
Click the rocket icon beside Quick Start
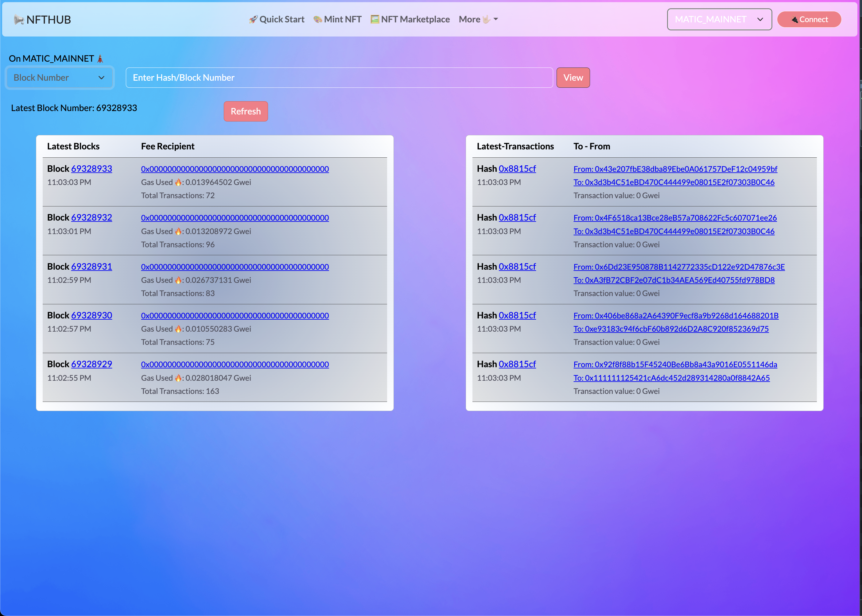tap(253, 19)
